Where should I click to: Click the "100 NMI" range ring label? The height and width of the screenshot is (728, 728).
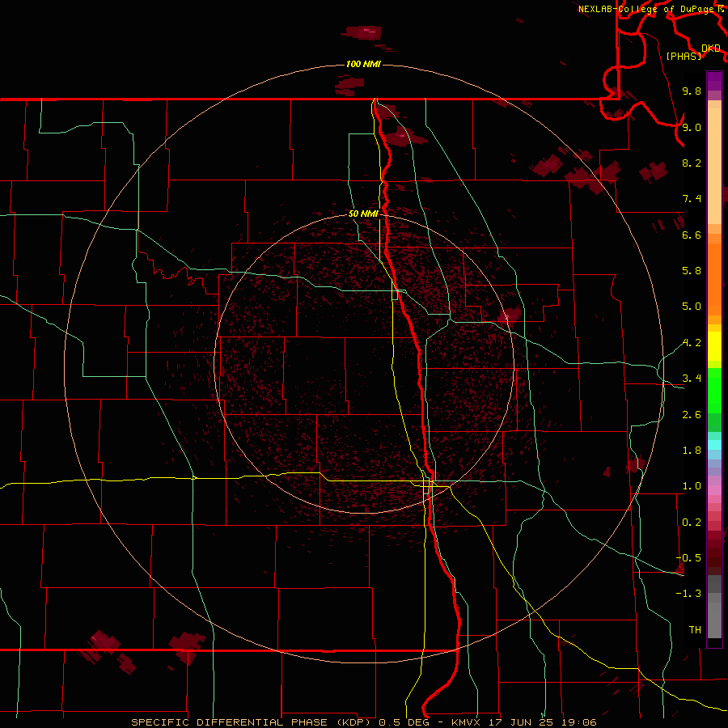[x=363, y=64]
